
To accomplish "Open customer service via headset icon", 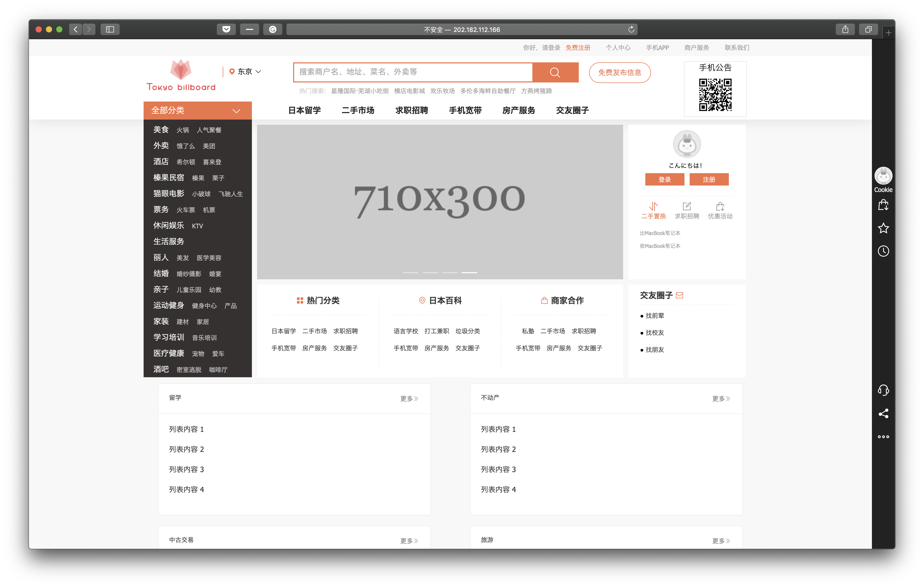I will coord(883,390).
